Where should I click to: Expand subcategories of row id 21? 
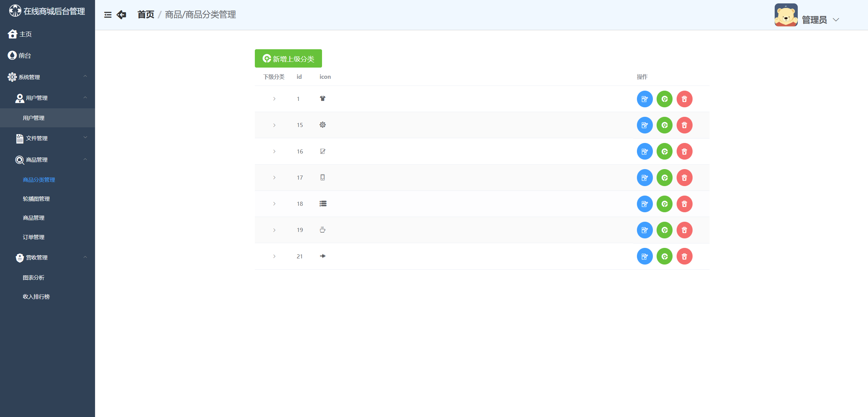(274, 256)
